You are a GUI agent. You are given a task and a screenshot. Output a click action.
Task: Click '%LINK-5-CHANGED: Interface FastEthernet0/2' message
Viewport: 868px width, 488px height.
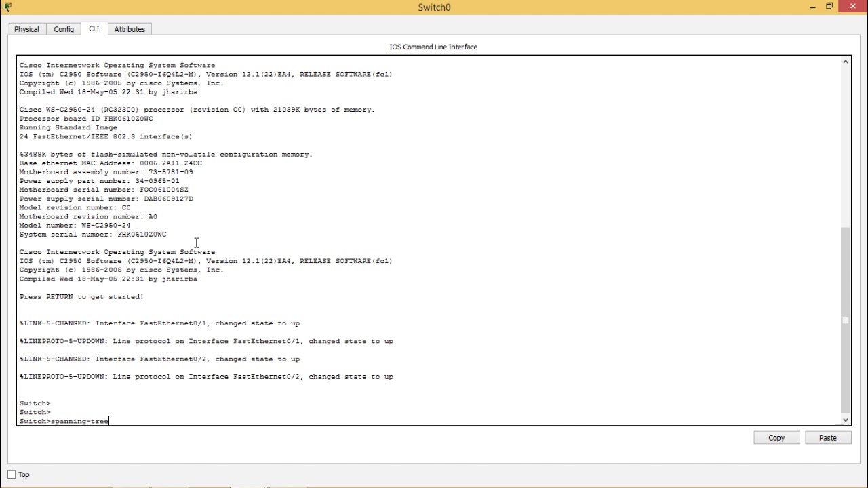(159, 359)
